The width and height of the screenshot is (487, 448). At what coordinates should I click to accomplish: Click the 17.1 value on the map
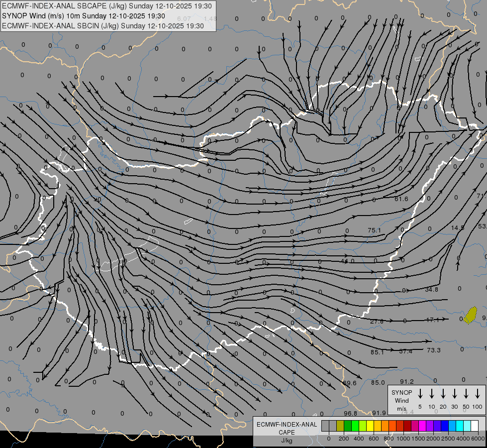pyautogui.click(x=432, y=320)
